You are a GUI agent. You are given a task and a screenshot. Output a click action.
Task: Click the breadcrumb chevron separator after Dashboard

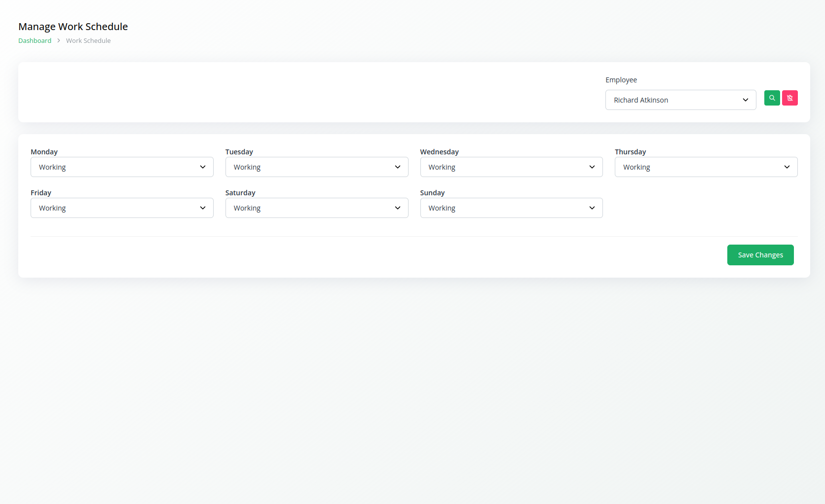pyautogui.click(x=58, y=41)
